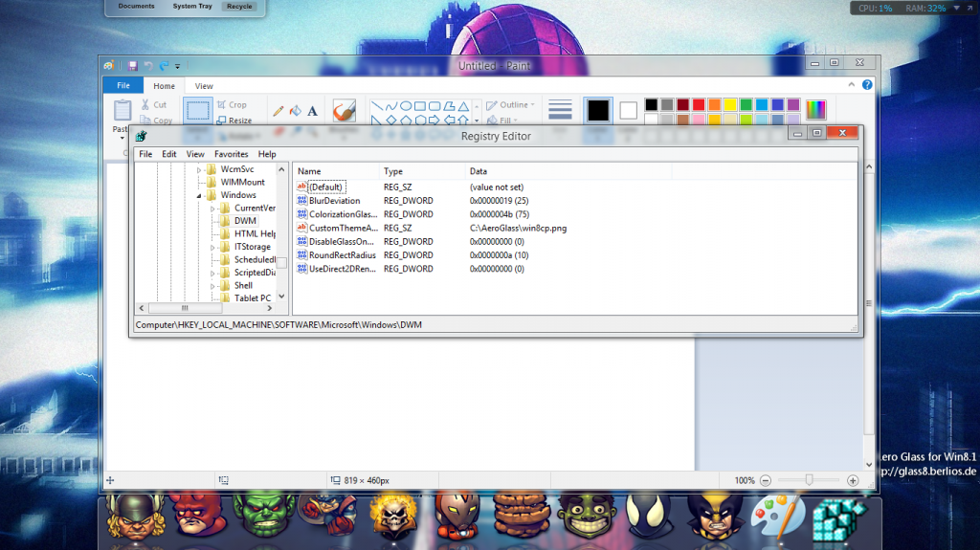Viewport: 980px width, 550px height.
Task: Switch to the View tab in Paint
Action: pos(204,86)
